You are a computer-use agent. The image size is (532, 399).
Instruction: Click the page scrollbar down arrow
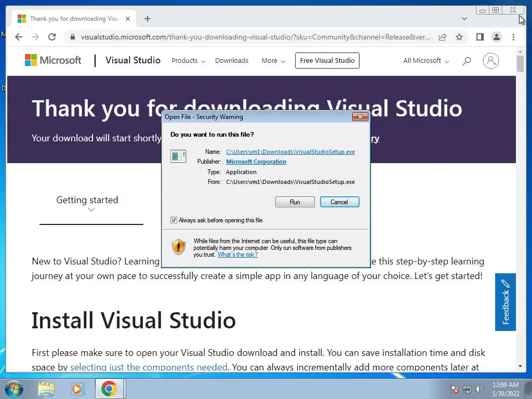520,366
